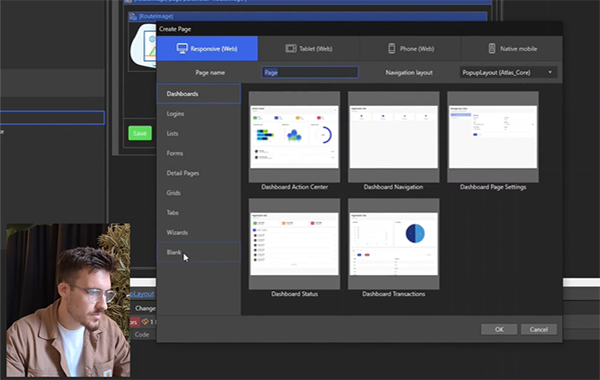The image size is (600, 380).
Task: Select Detail Pages category
Action: (x=199, y=173)
